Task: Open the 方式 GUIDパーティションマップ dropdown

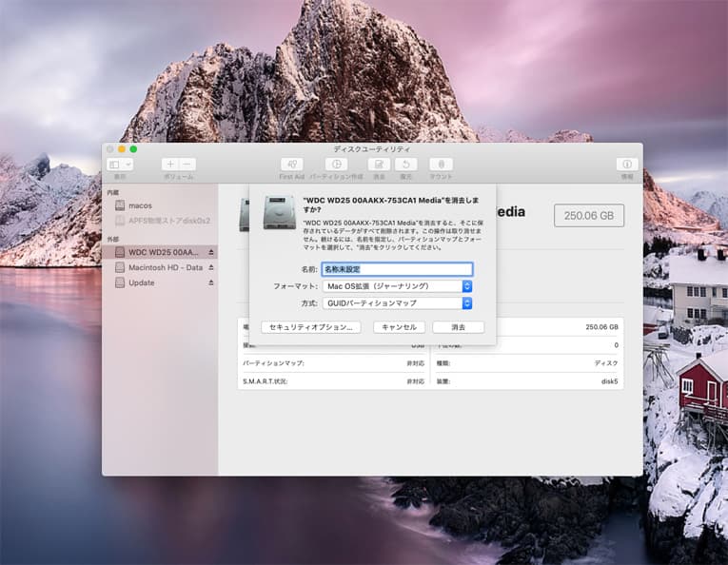Action: 397,303
